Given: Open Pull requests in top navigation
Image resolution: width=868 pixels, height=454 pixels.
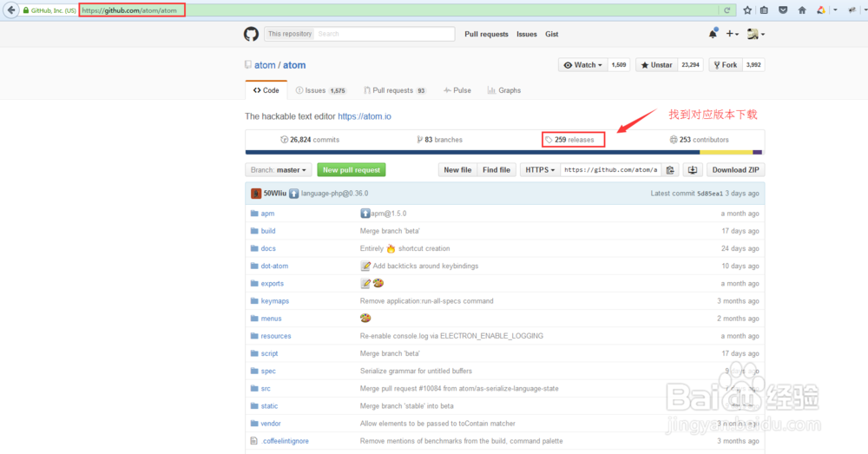Looking at the screenshot, I should click(486, 34).
